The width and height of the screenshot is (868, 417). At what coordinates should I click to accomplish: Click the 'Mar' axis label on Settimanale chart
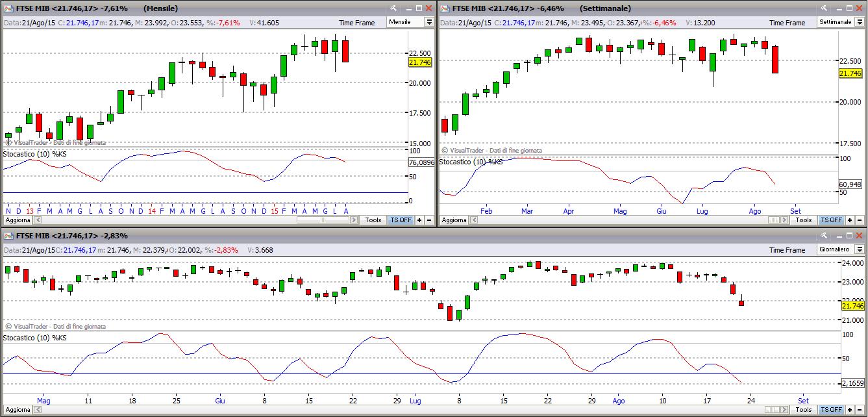(x=527, y=211)
